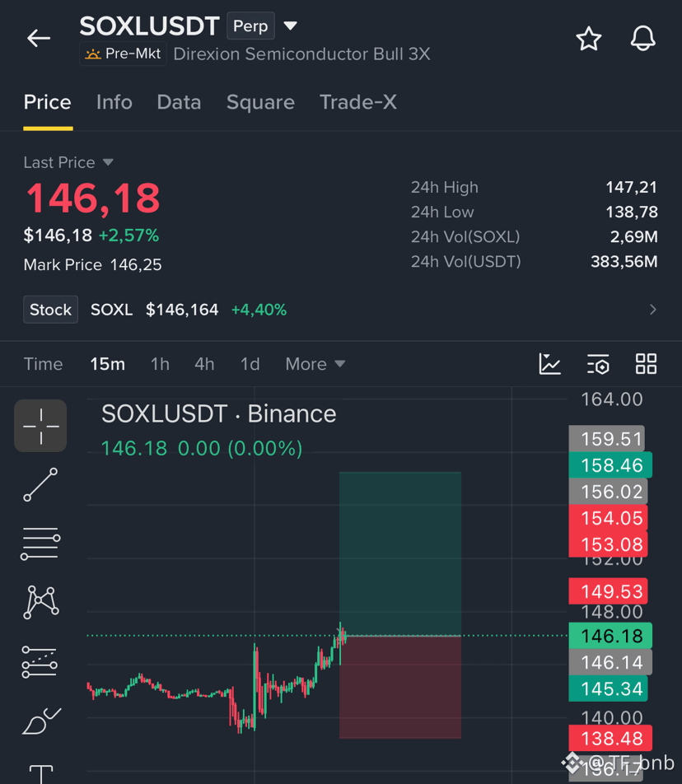Click the 24h High value 147,21
682x784 pixels.
coord(632,187)
